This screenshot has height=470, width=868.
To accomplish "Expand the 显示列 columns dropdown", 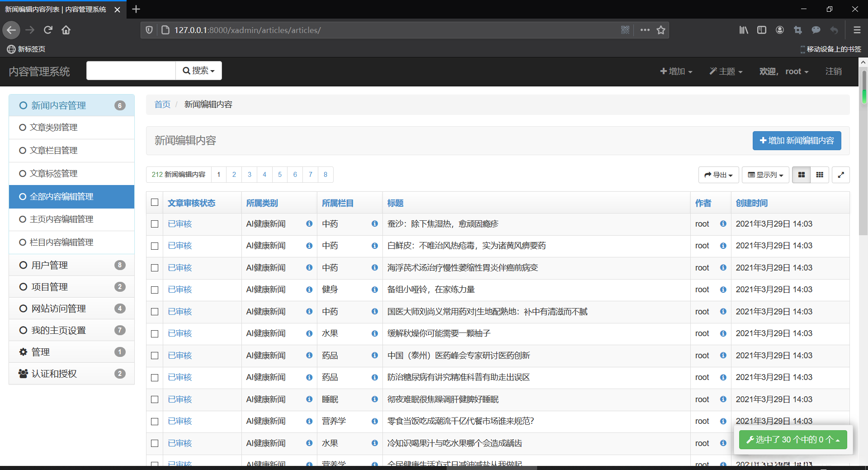I will 765,175.
